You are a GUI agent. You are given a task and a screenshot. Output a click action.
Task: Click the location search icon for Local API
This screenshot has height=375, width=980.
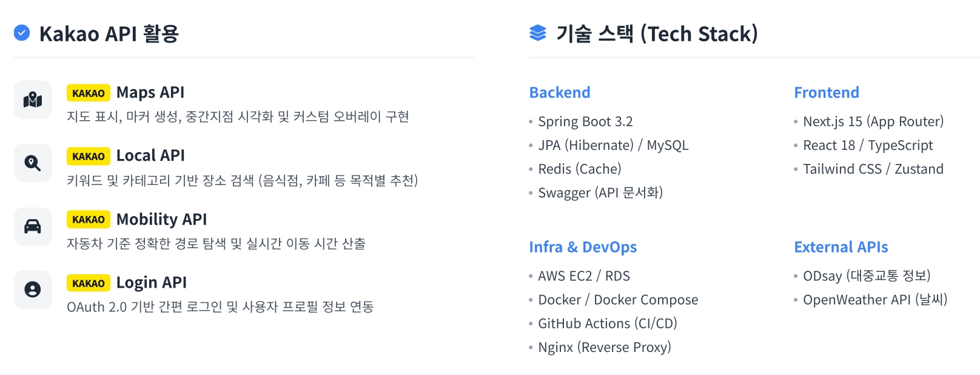pyautogui.click(x=33, y=163)
